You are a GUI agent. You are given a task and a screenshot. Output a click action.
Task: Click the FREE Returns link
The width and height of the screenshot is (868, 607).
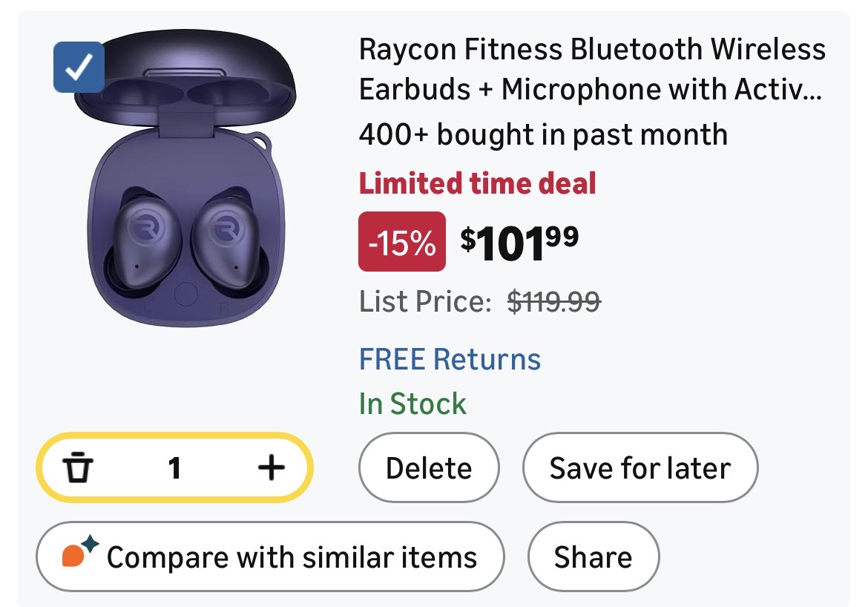click(450, 359)
